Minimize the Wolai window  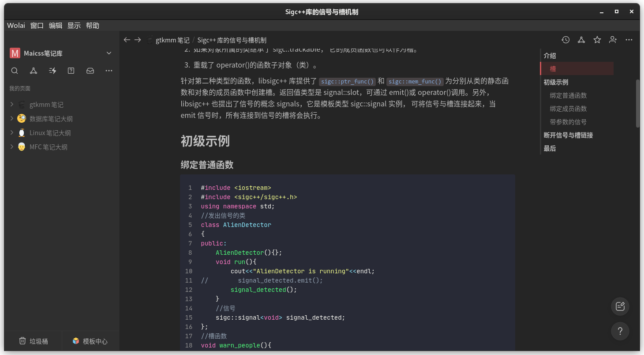(x=602, y=11)
